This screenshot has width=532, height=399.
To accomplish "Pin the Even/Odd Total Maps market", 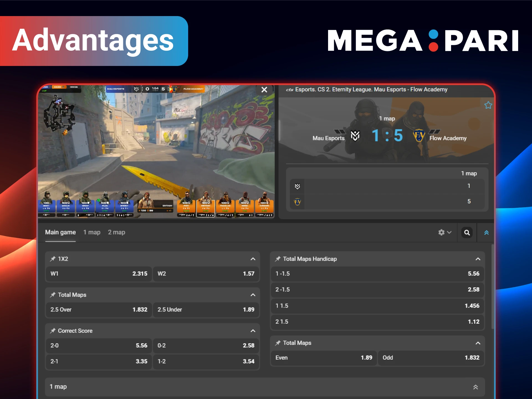I will coord(278,343).
